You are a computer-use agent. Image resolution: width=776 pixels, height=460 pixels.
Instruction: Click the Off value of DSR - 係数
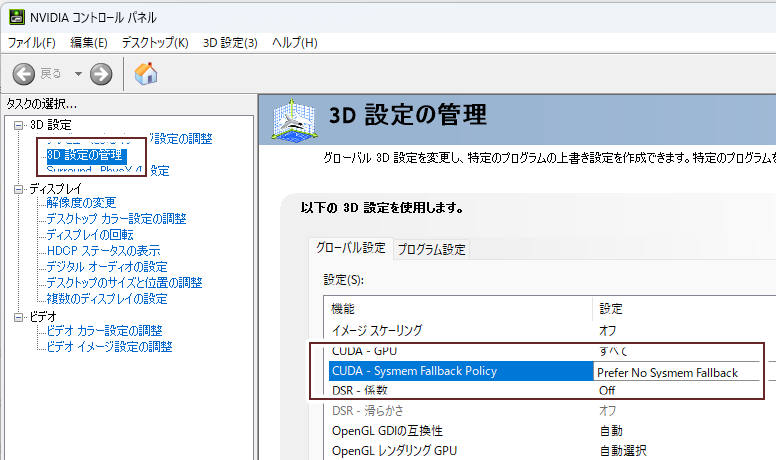coord(607,391)
